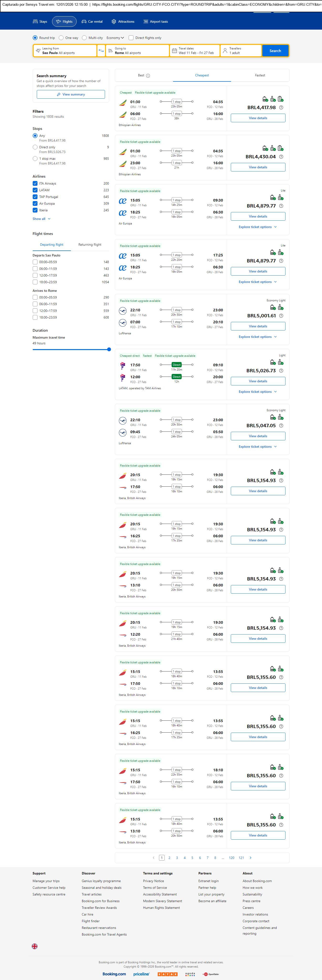
Task: Click the next page arrow in pagination
Action: (x=251, y=857)
